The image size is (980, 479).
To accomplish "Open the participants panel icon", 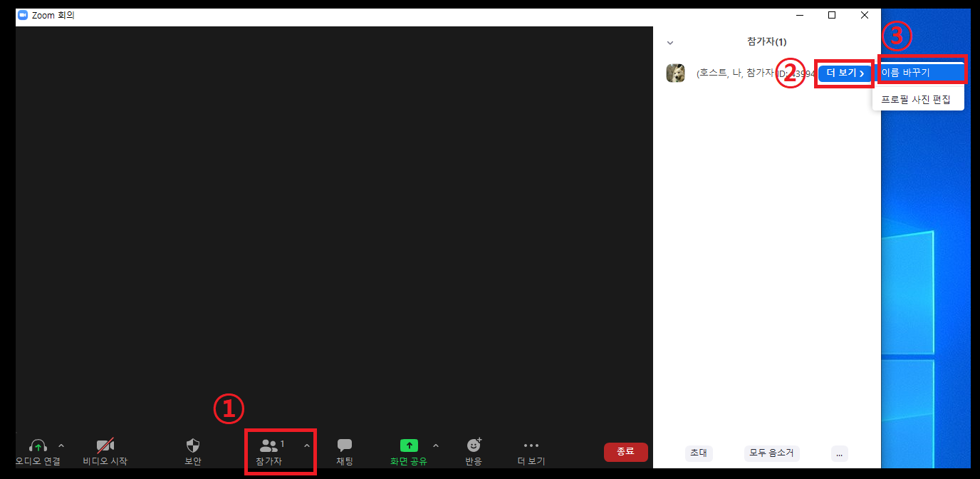I will 269,446.
